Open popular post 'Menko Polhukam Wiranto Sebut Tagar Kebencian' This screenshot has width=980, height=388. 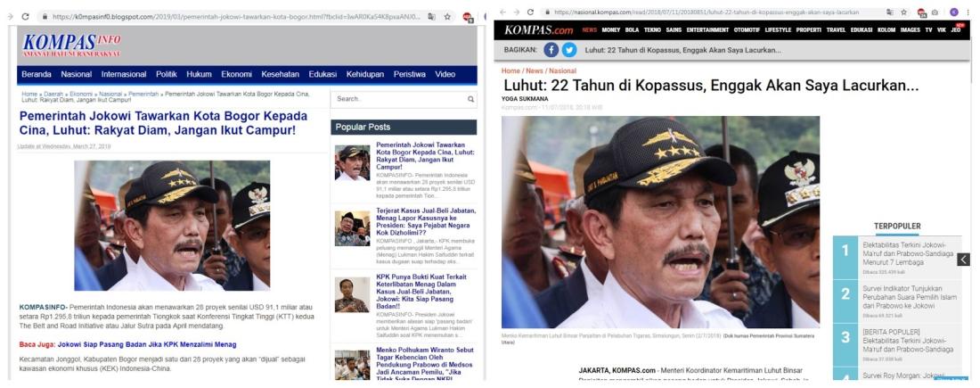424,364
